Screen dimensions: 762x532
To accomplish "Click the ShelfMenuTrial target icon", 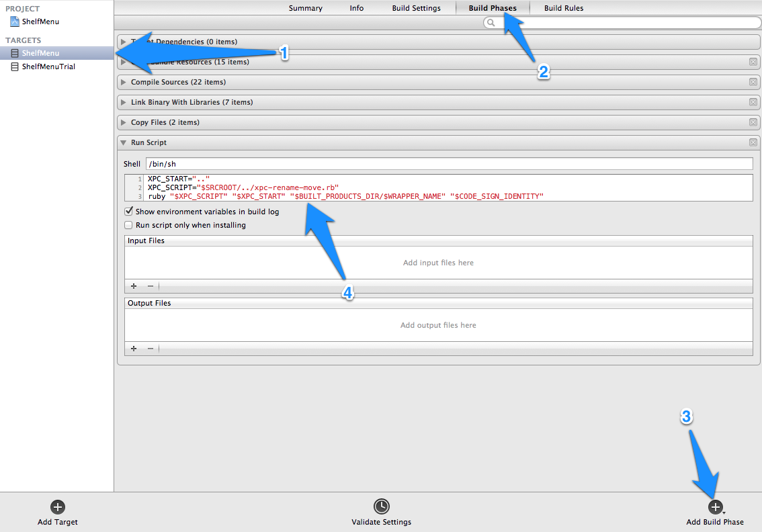I will coord(15,66).
